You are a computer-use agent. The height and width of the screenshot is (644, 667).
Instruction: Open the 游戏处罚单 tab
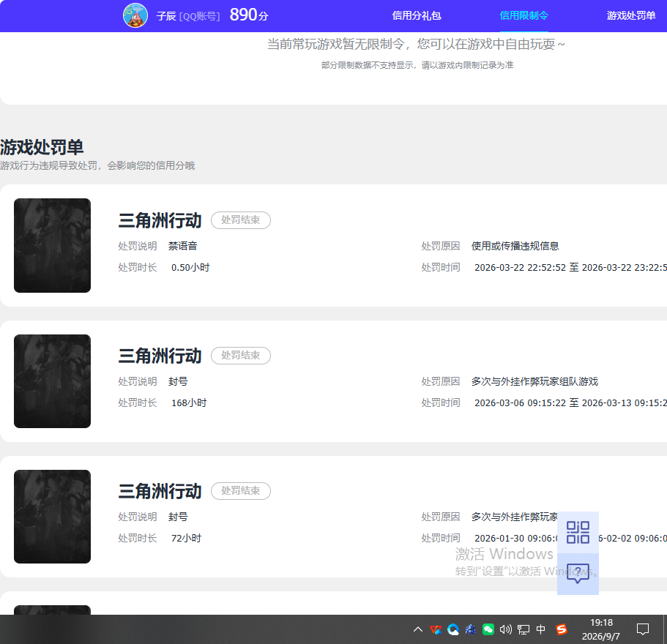pyautogui.click(x=631, y=15)
